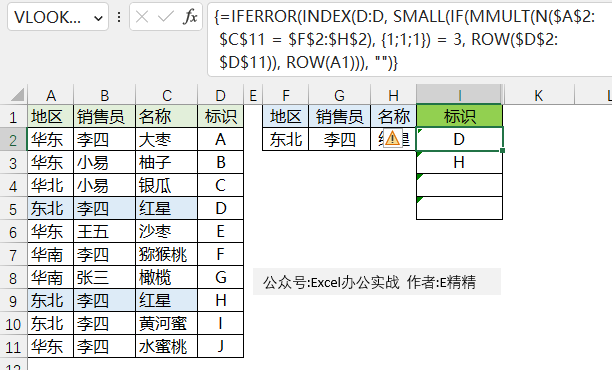Click empty result cell I5
The image size is (612, 370).
[x=459, y=208]
